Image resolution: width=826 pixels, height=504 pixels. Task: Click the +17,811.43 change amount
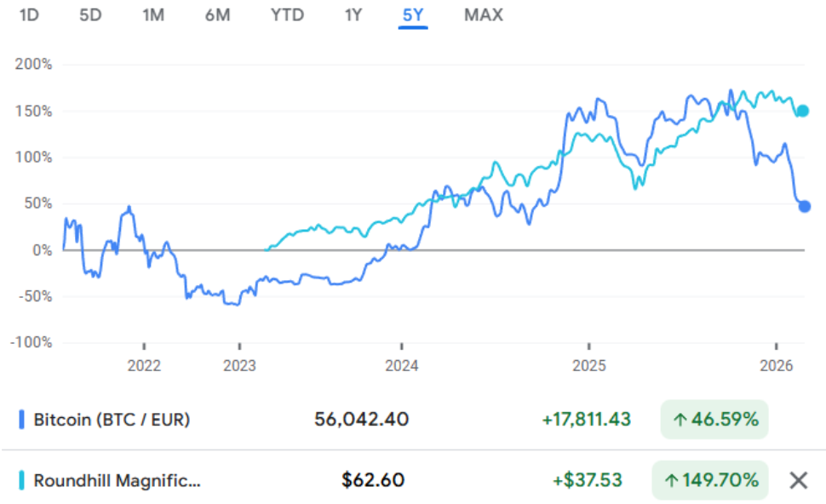[586, 419]
